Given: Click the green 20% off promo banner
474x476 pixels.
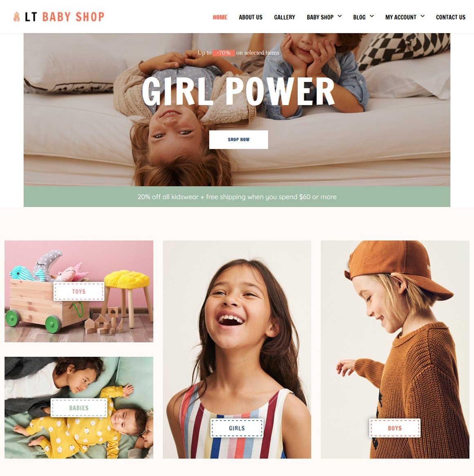Looking at the screenshot, I should click(x=237, y=197).
